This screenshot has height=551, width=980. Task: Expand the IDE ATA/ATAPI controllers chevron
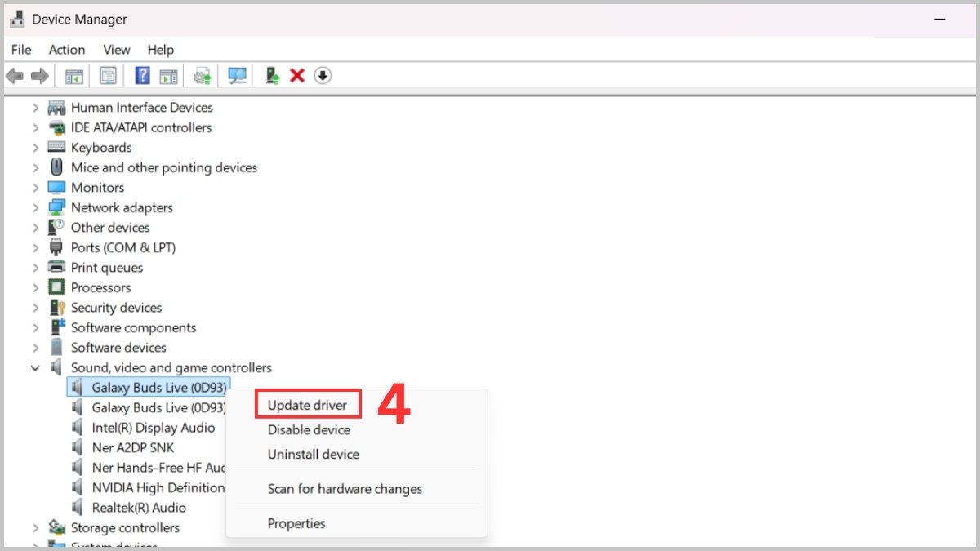35,127
